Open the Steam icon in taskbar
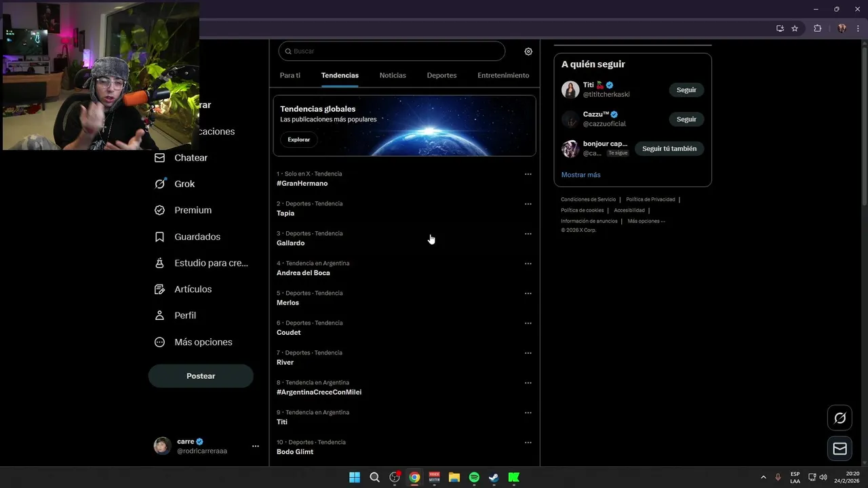Image resolution: width=868 pixels, height=488 pixels. [494, 477]
